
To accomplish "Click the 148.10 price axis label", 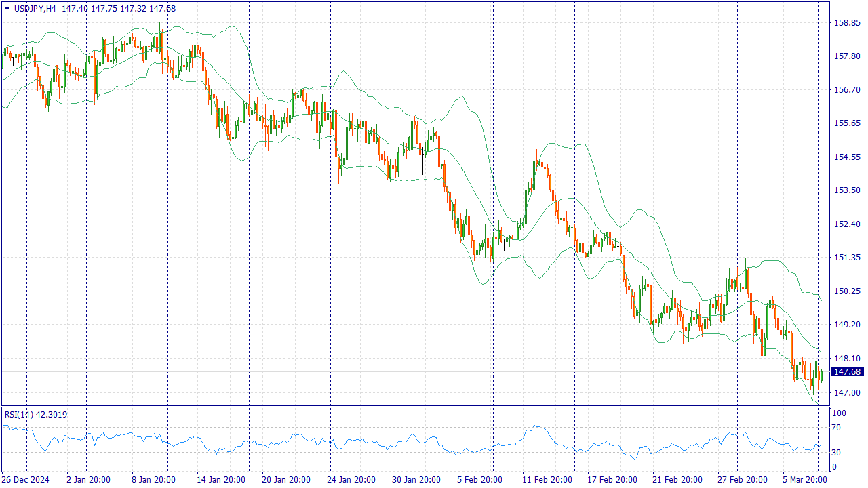I will click(847, 359).
